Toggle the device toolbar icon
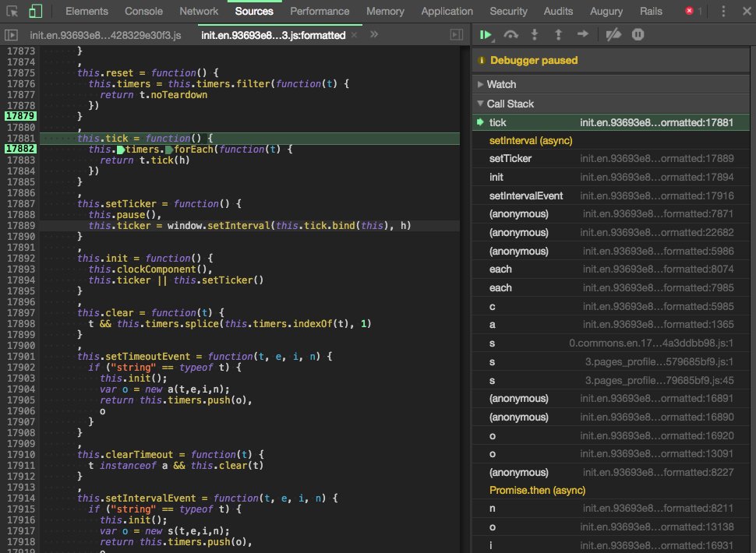The image size is (756, 553). coord(36,11)
